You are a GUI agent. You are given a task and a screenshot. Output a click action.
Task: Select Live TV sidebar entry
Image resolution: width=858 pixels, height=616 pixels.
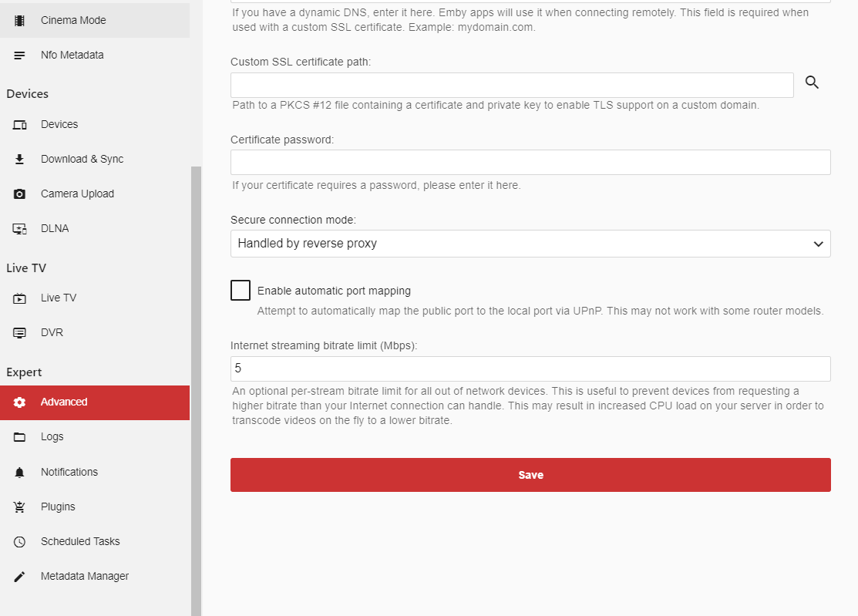(x=59, y=298)
